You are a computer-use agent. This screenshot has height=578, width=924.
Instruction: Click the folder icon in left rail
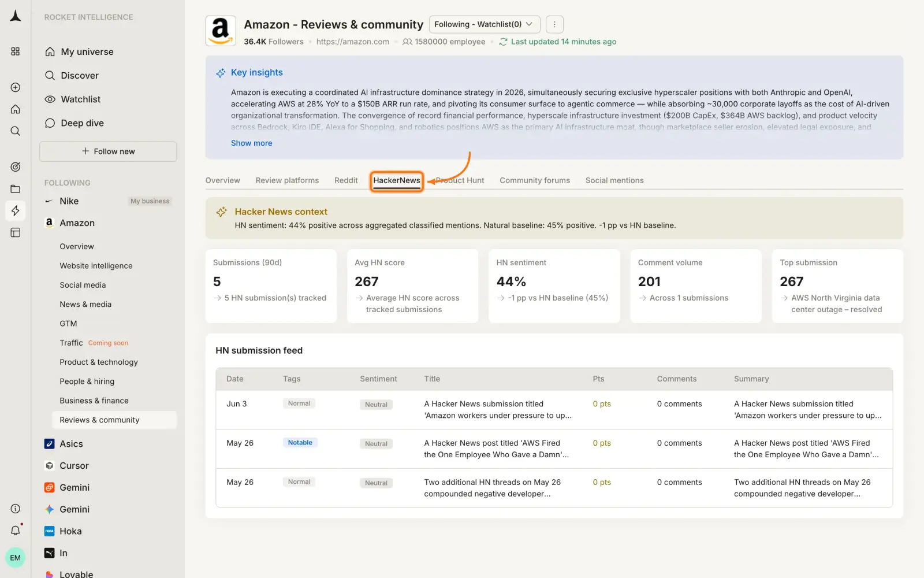(16, 189)
